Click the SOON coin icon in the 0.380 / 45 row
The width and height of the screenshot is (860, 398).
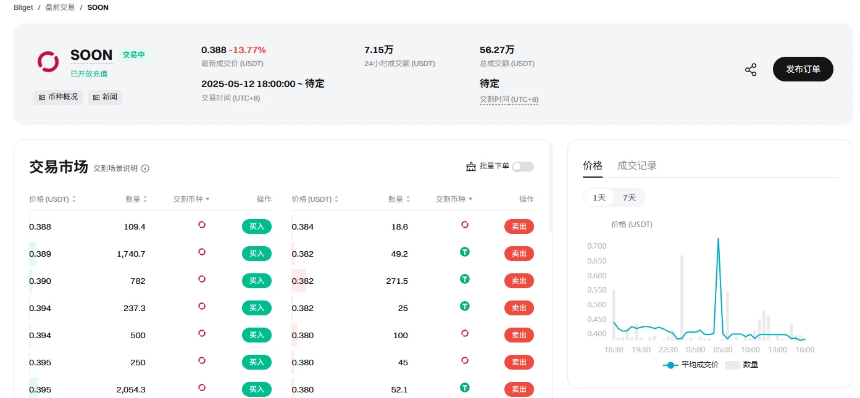point(465,361)
